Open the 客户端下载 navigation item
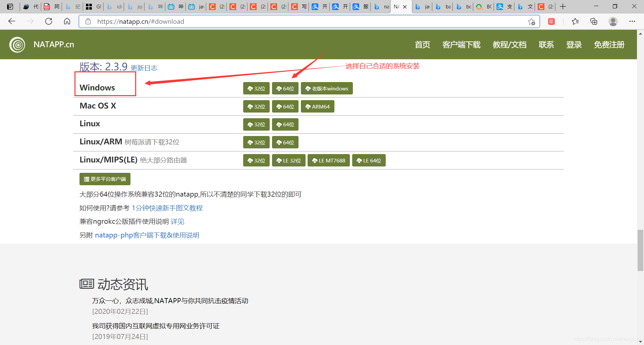This screenshot has width=644, height=345. [x=461, y=45]
